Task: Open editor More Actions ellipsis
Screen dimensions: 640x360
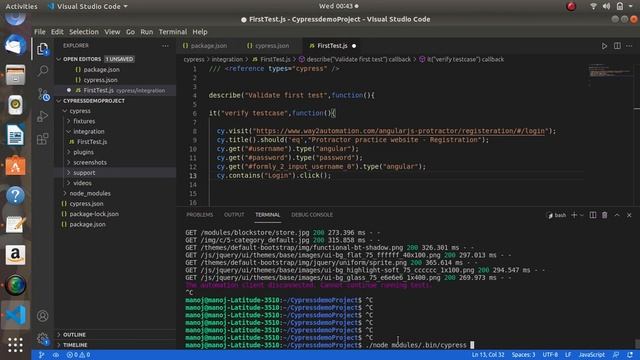Action: 629,46
